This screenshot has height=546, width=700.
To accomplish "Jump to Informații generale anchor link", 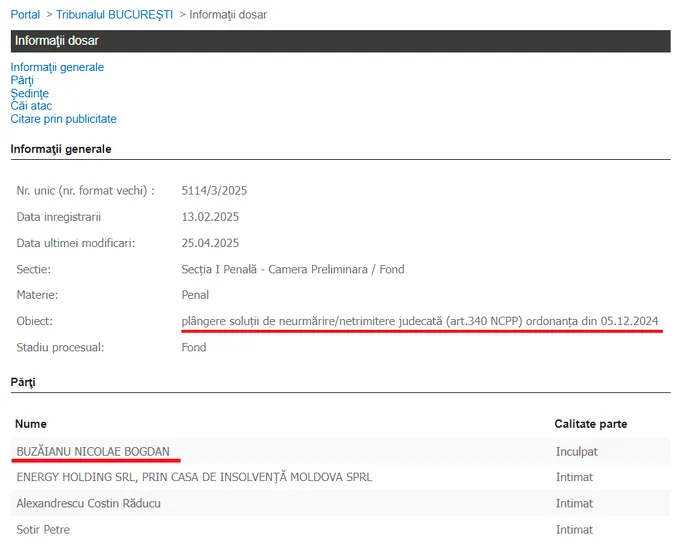I will tap(57, 67).
